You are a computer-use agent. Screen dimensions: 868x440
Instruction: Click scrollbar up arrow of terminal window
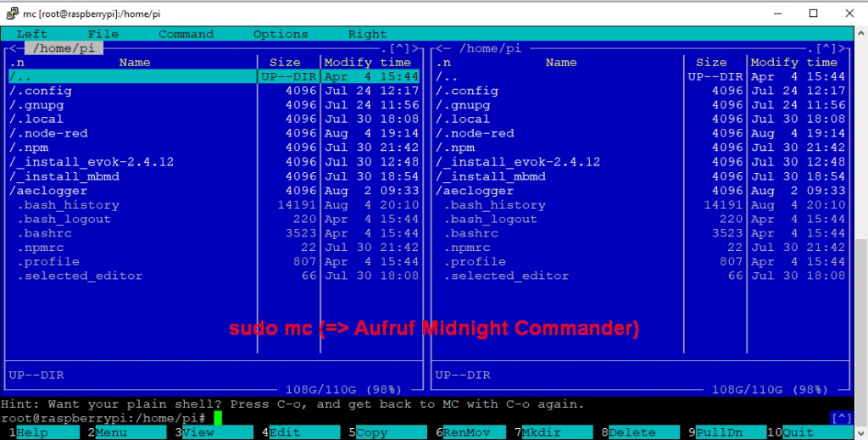point(861,33)
